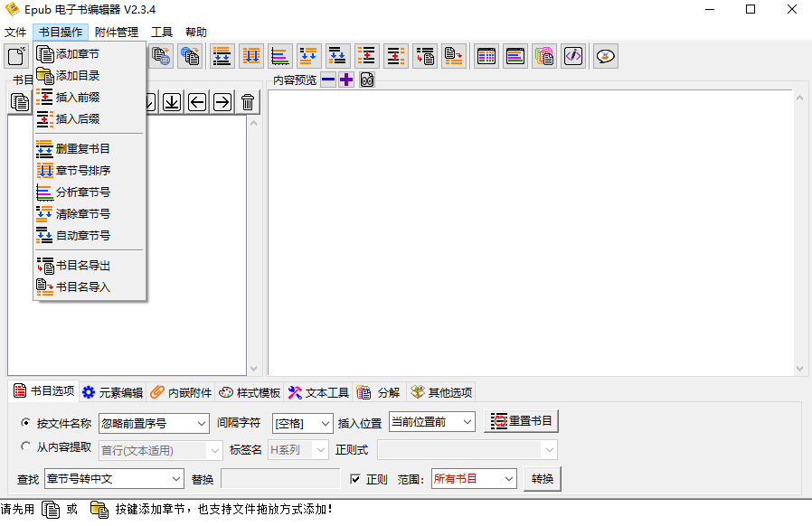Switch to 内嵌附件 tab
This screenshot has width=812, height=526.
point(181,392)
